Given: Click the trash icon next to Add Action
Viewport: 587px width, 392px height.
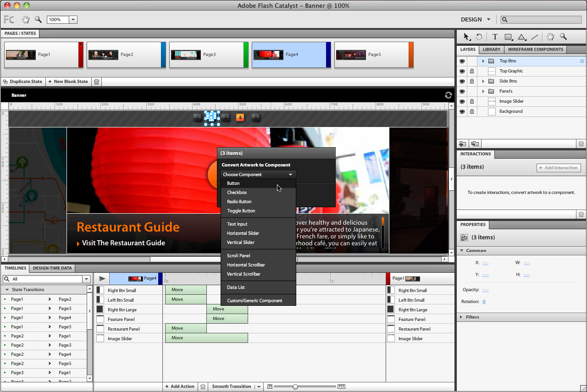Looking at the screenshot, I should (x=203, y=386).
